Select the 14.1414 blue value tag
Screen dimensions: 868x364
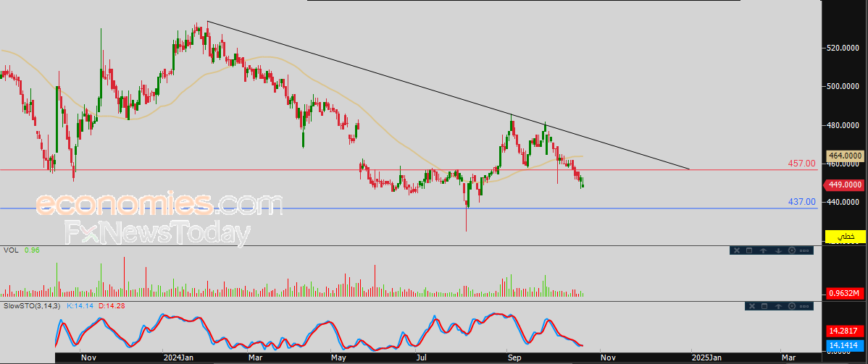click(x=846, y=345)
